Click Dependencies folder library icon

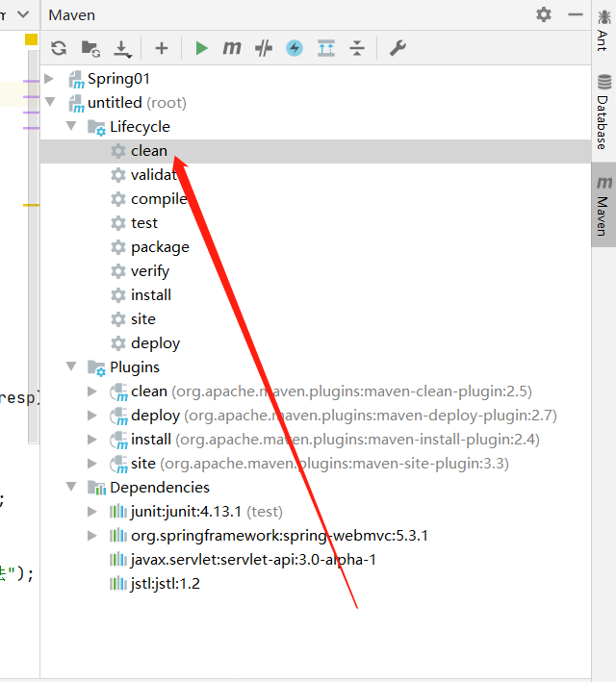[x=96, y=488]
